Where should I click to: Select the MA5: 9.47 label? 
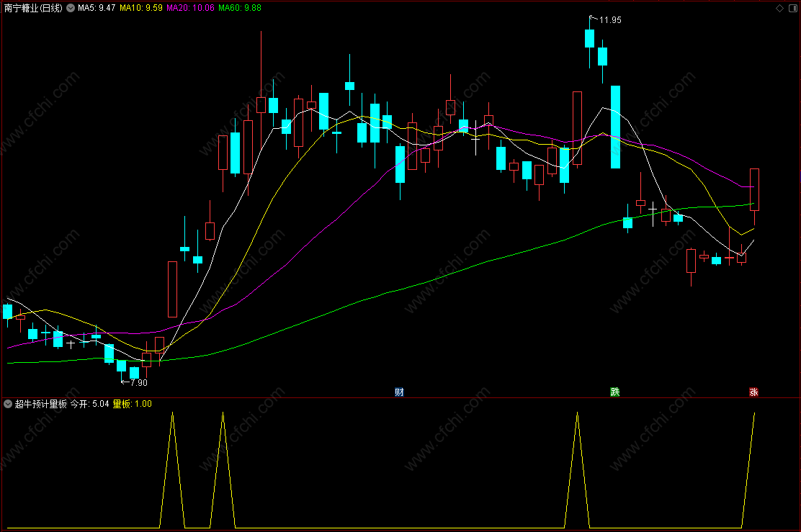click(97, 8)
